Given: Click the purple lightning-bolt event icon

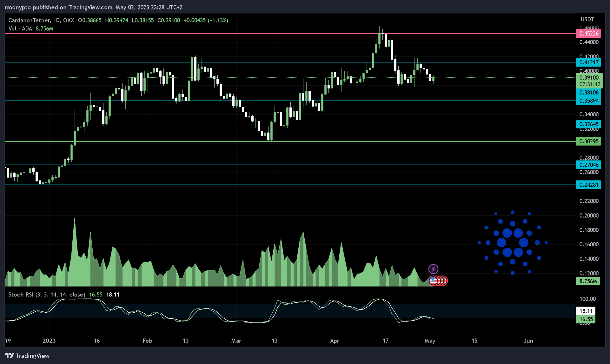Looking at the screenshot, I should (x=433, y=269).
